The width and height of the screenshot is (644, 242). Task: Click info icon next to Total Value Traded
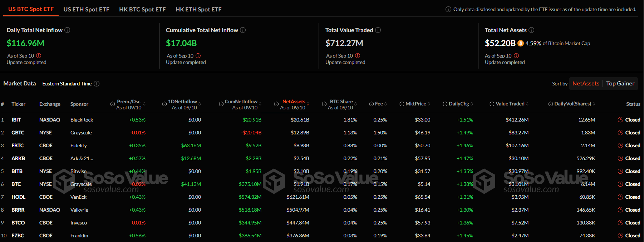point(378,30)
